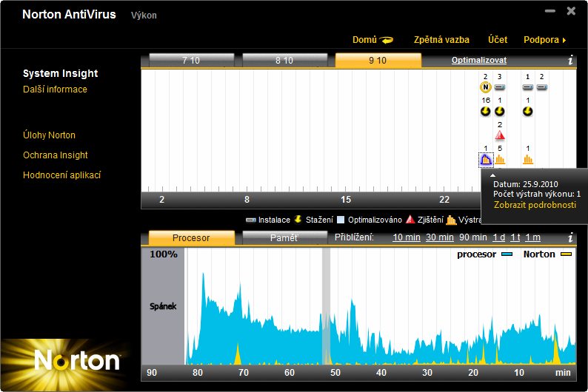Click the performance alert icon labeled 5
The height and width of the screenshot is (392, 588).
(x=500, y=160)
